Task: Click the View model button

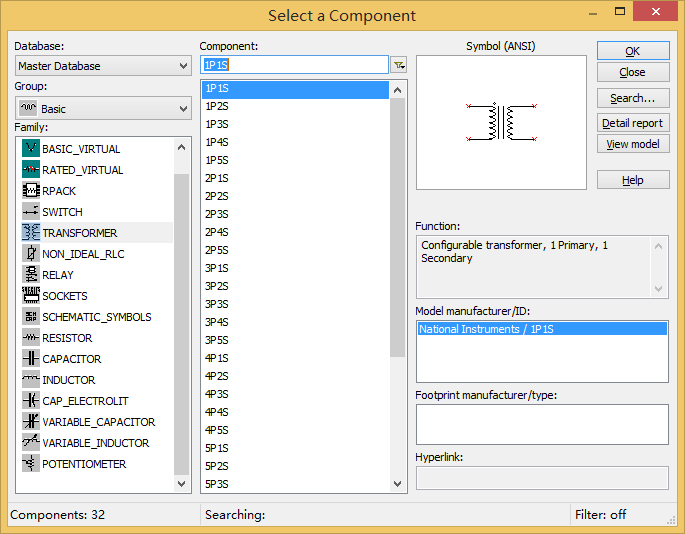Action: point(632,144)
